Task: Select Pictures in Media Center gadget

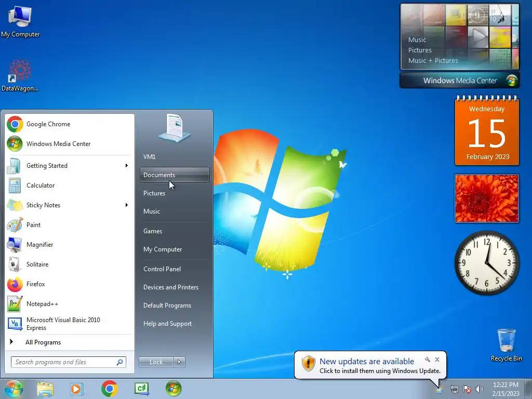Action: coord(420,50)
